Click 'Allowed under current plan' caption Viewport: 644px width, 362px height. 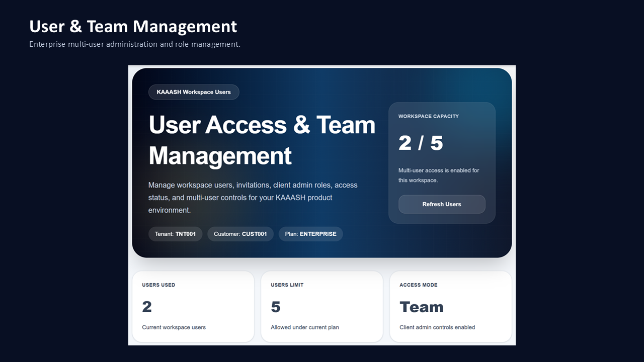pyautogui.click(x=305, y=327)
